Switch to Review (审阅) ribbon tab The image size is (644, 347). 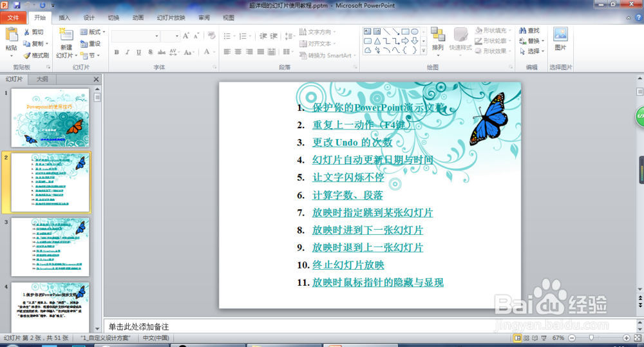click(204, 17)
